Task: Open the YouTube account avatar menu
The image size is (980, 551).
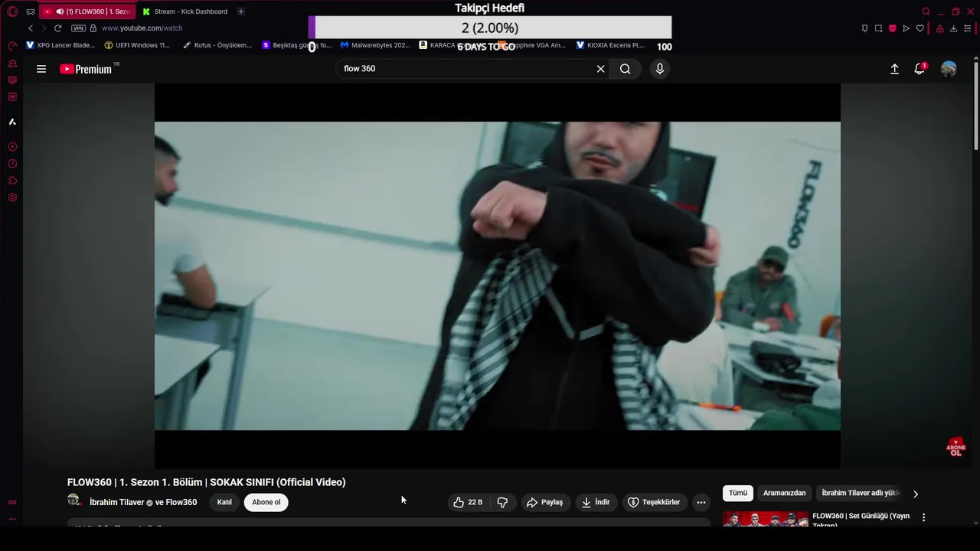Action: coord(949,69)
